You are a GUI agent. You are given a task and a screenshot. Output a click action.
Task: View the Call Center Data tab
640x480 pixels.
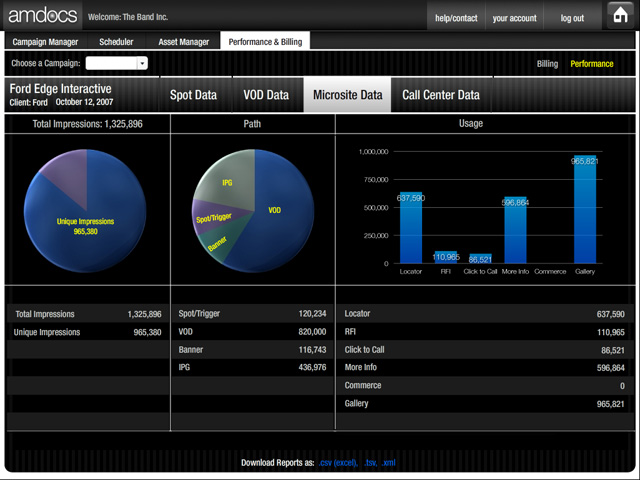441,95
